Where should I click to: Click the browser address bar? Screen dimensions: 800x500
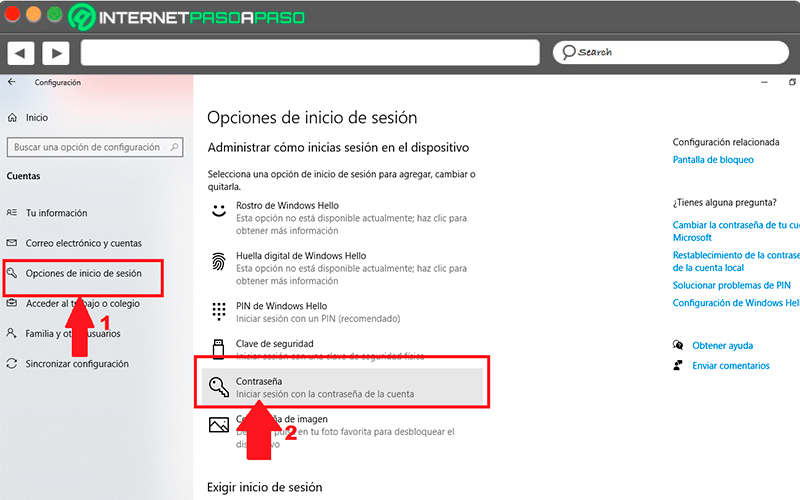click(310, 53)
